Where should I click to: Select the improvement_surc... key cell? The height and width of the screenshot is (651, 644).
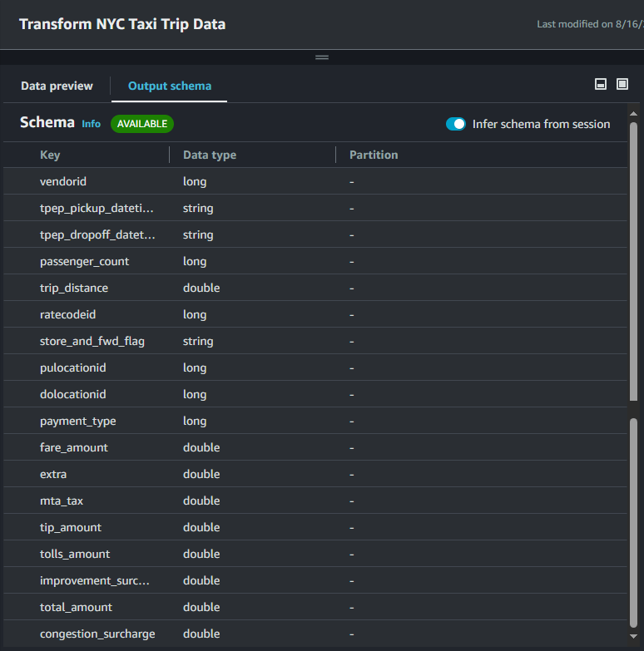click(x=94, y=580)
